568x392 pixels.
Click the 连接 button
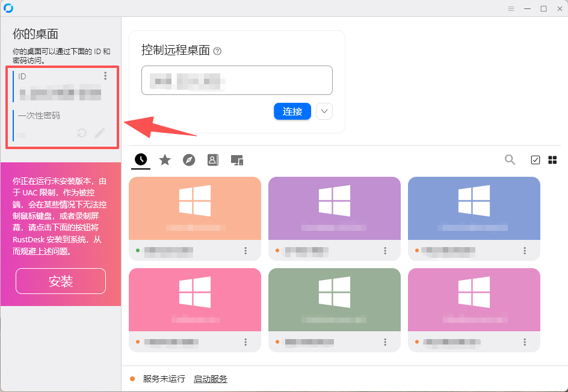click(292, 111)
